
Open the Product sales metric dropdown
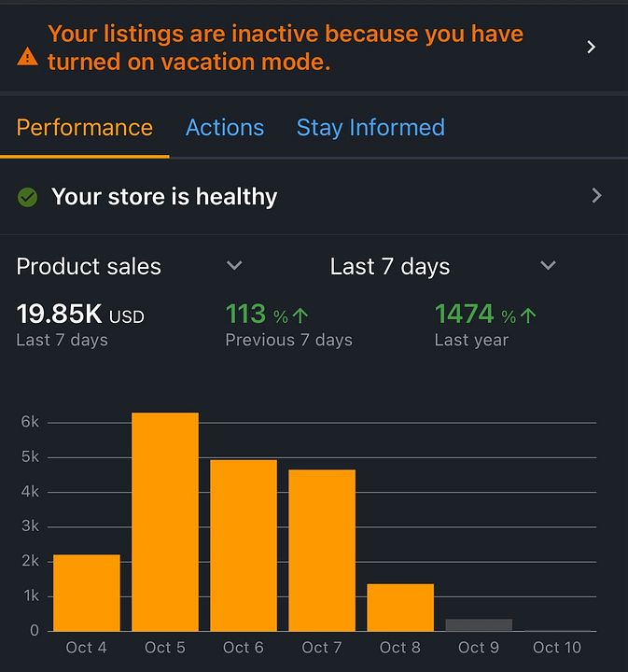point(234,266)
